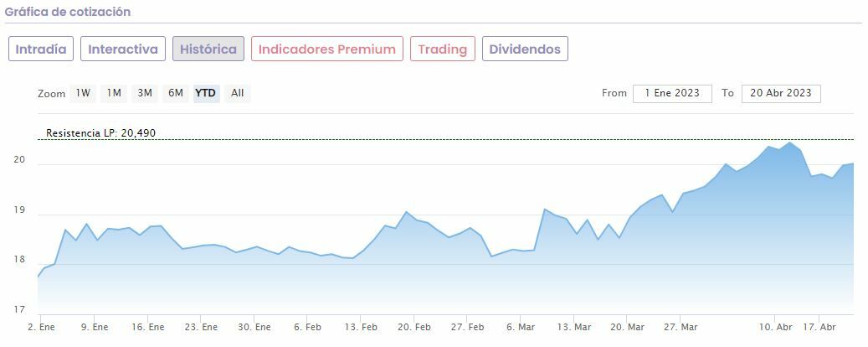The width and height of the screenshot is (868, 347).
Task: Open the Intradía chart tab
Action: point(41,49)
